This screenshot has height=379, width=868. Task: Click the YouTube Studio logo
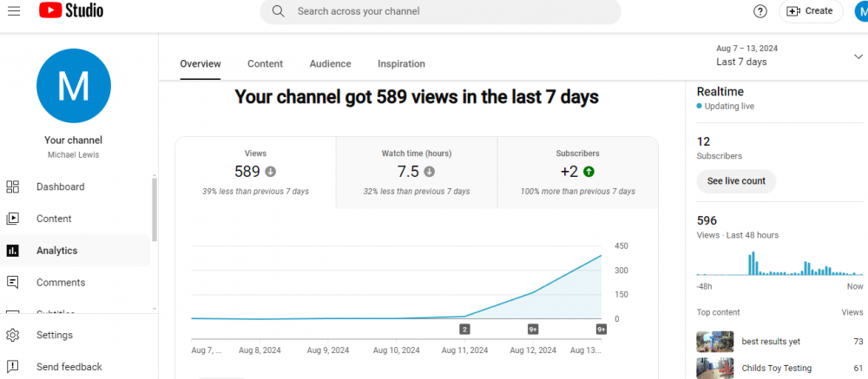pos(71,11)
